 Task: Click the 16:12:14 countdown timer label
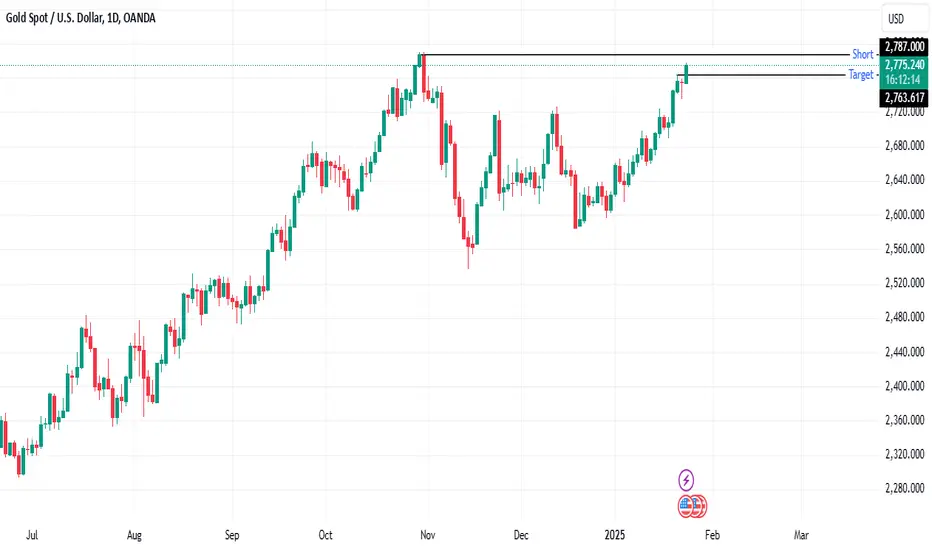tap(904, 80)
